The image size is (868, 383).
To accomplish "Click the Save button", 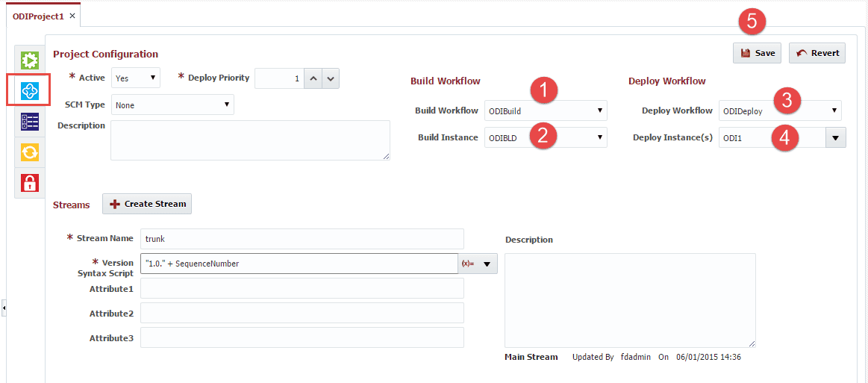I will pos(757,53).
